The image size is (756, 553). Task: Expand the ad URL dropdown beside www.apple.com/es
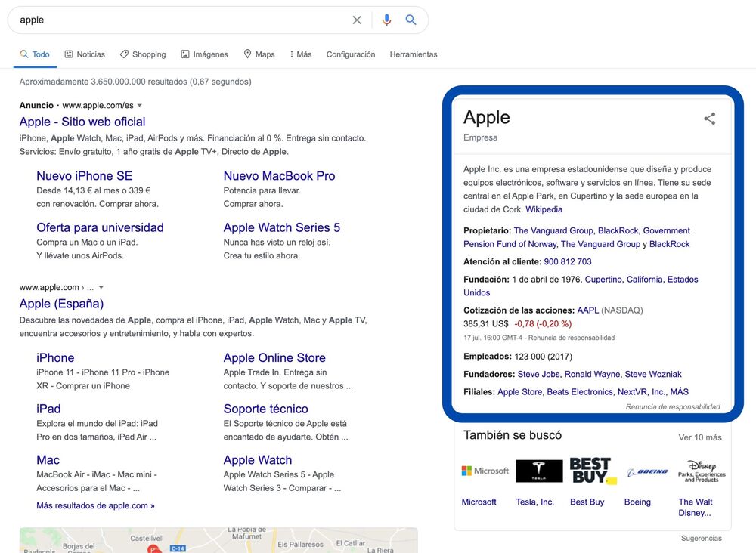(x=141, y=104)
